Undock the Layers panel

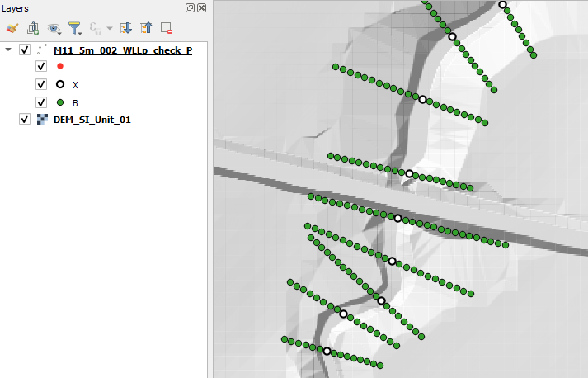[191, 7]
